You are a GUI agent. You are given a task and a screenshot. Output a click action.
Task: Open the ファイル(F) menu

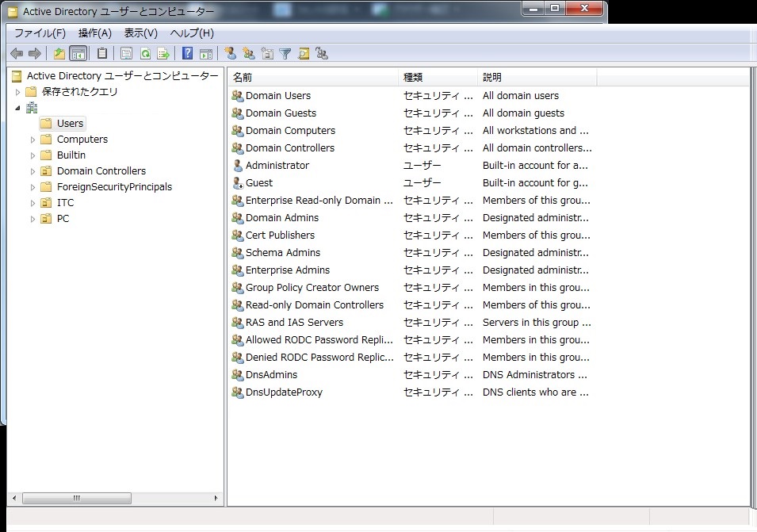(40, 33)
